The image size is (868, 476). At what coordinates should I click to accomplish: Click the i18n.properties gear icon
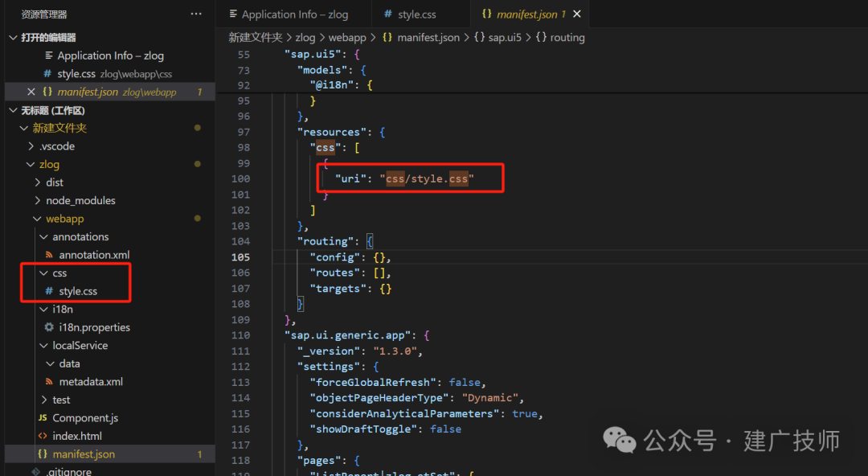[x=49, y=327]
